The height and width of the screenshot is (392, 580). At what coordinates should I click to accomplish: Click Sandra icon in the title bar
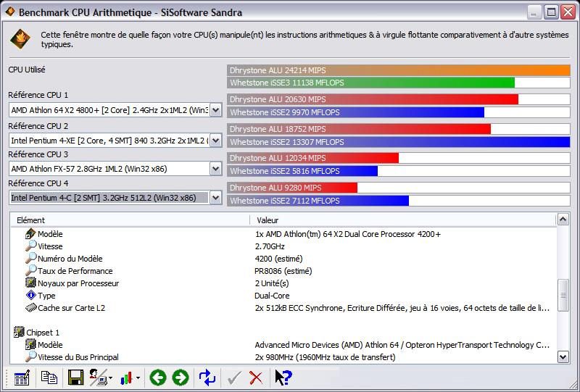tap(10, 12)
